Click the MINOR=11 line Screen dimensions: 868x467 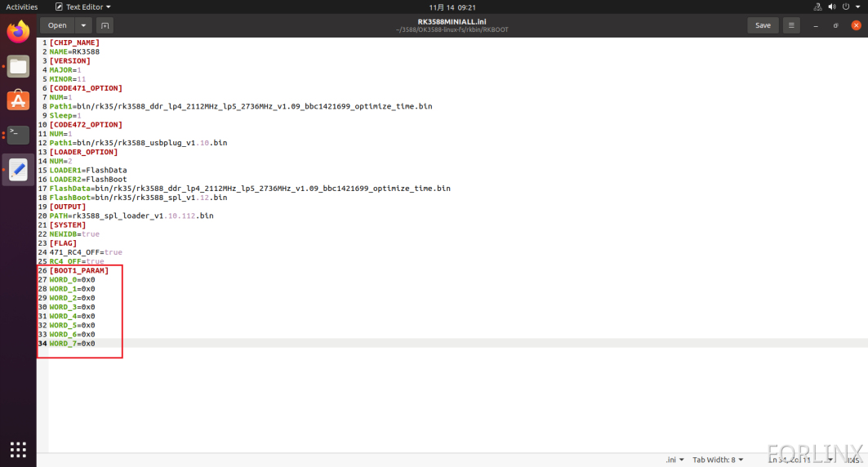(68, 79)
